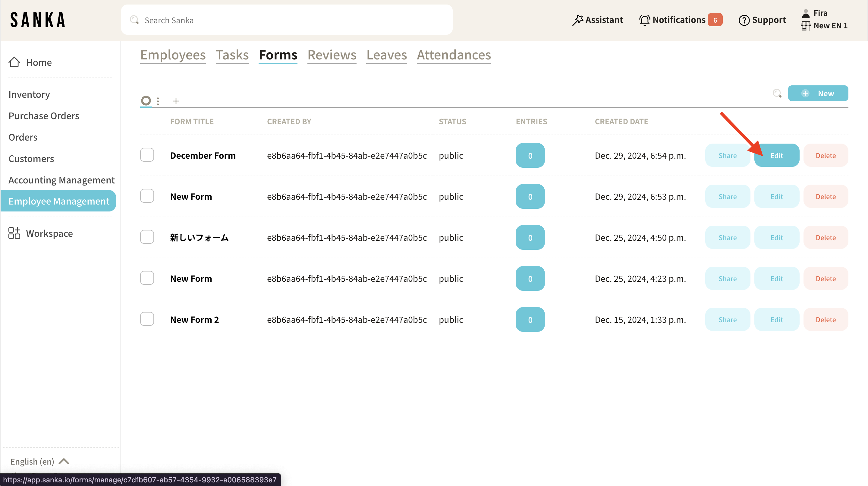
Task: Click the search magnifier icon in Search Sanka
Action: click(x=134, y=20)
